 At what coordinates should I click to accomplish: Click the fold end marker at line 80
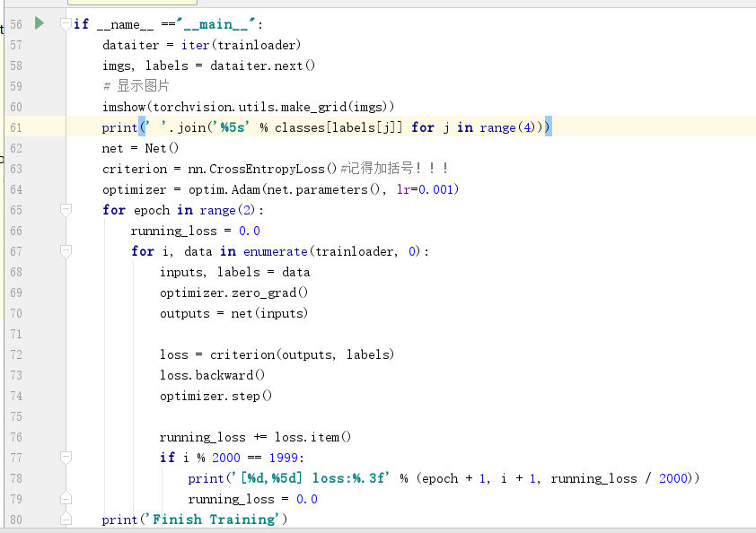pos(66,519)
